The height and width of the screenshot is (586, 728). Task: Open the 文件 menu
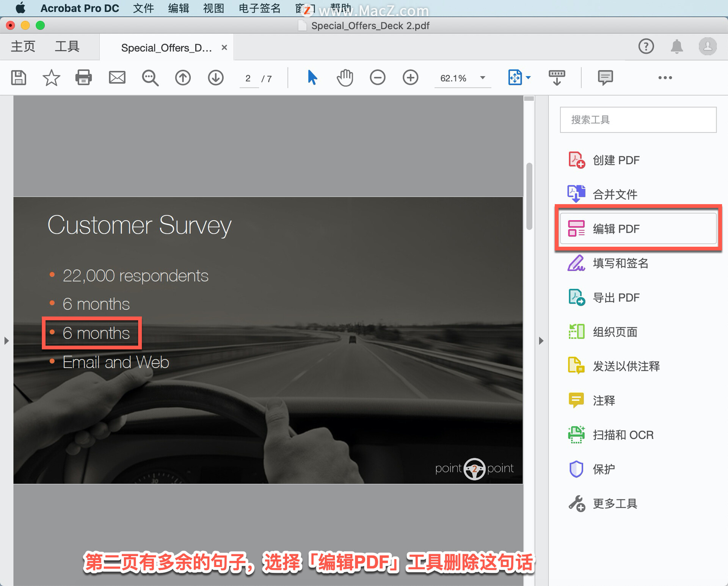(x=143, y=8)
